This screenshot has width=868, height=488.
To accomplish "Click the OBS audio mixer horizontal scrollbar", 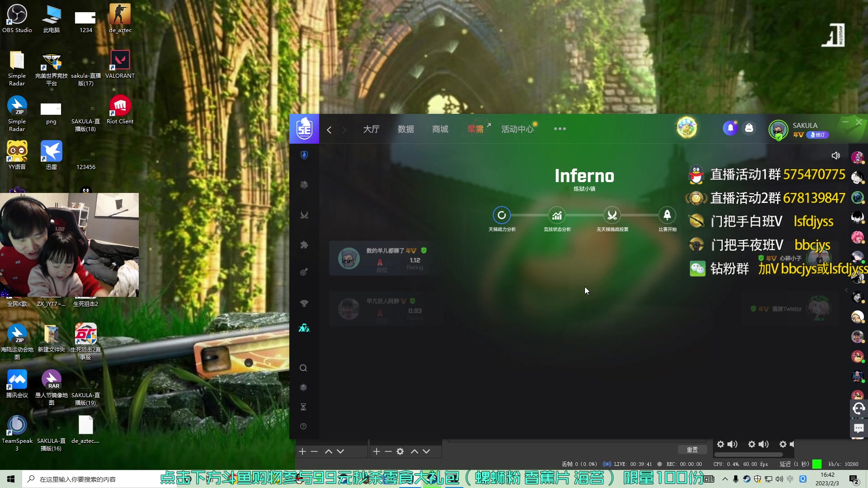I will [748, 455].
